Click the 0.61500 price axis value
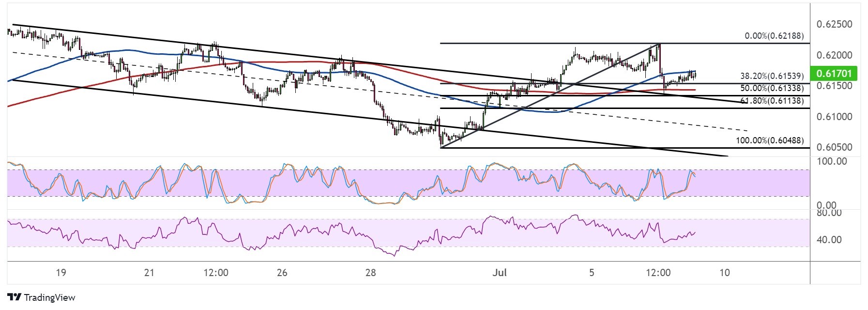 pos(834,86)
